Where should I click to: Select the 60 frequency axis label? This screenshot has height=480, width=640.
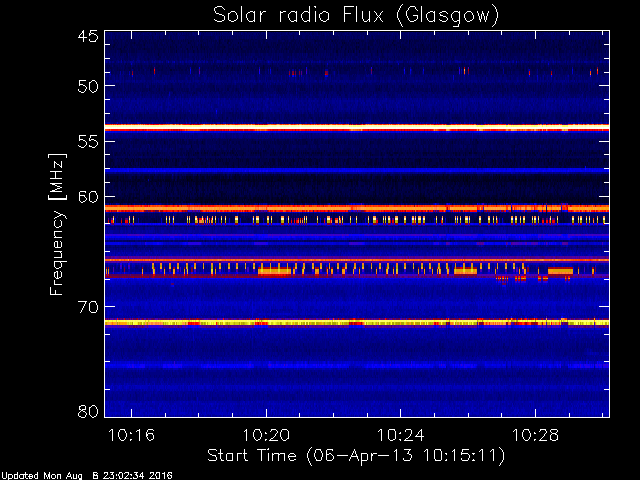coord(88,197)
